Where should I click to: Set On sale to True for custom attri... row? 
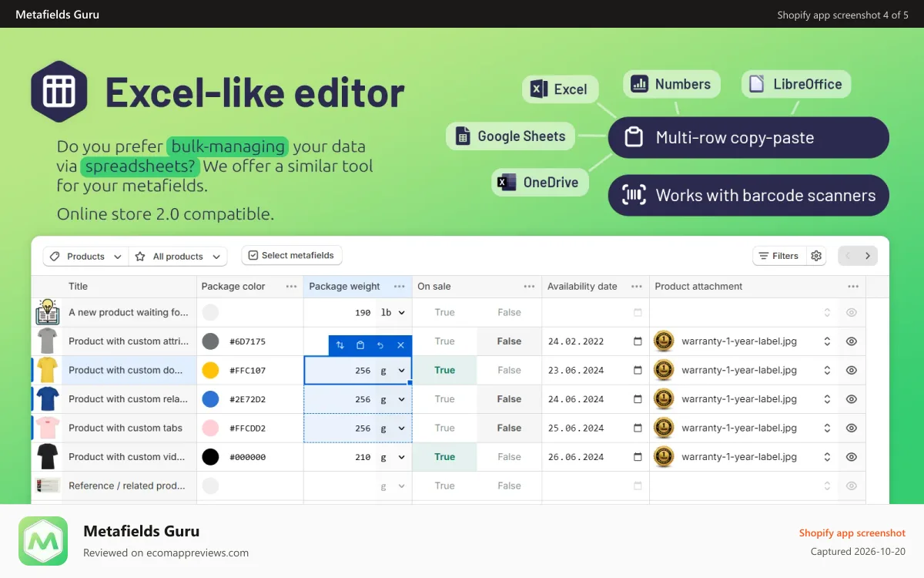pos(444,341)
